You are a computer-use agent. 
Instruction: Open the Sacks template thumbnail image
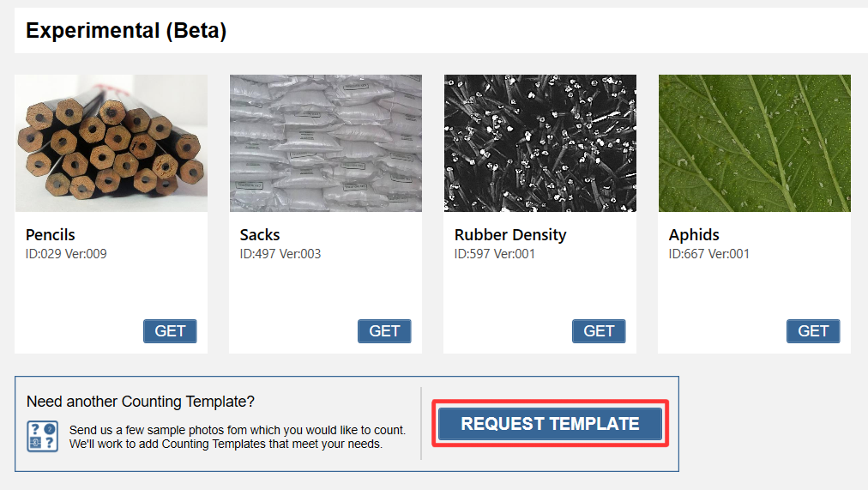pos(326,143)
